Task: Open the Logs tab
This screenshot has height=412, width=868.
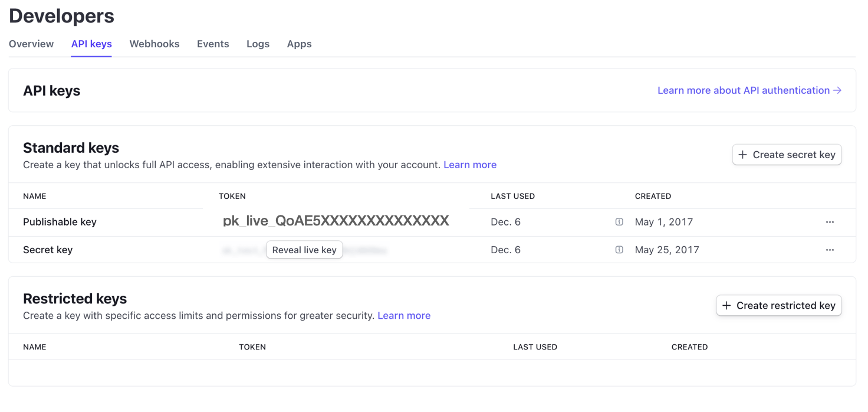Action: coord(258,44)
